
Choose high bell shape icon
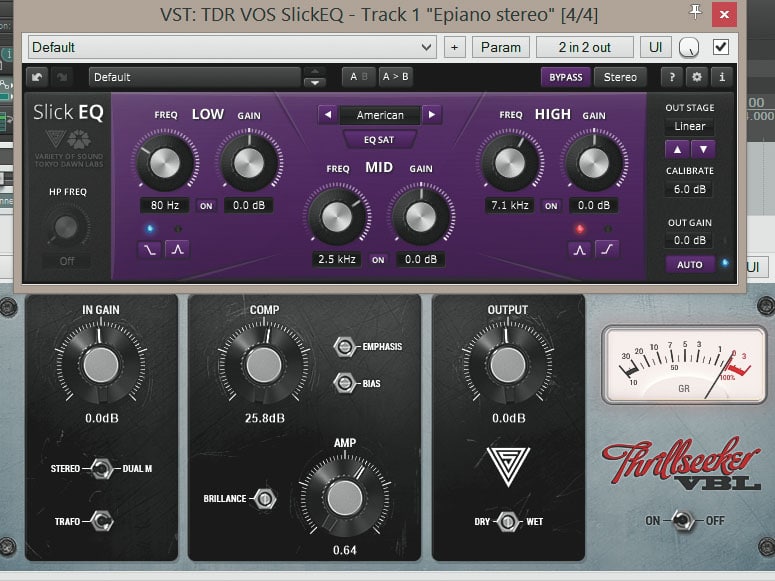(579, 250)
